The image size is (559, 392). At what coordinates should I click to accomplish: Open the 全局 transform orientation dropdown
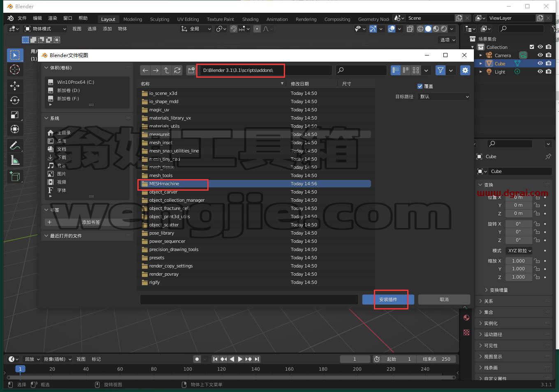[x=196, y=29]
